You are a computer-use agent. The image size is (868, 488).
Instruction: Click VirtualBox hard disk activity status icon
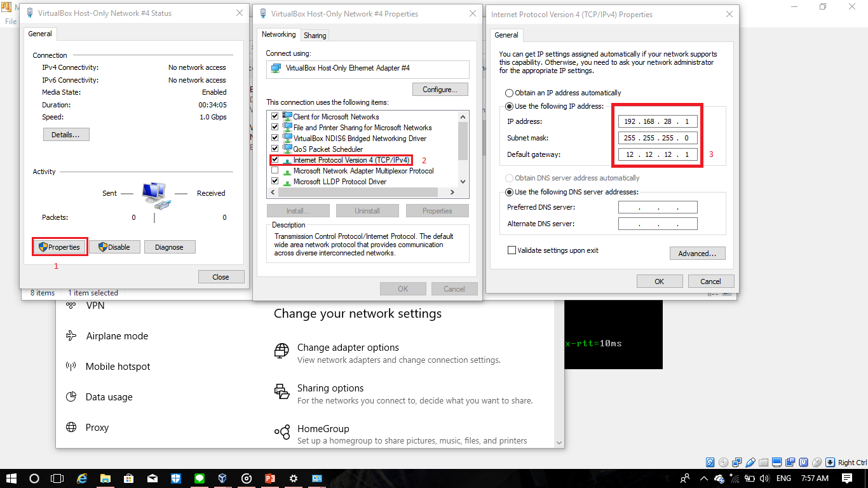tap(710, 463)
